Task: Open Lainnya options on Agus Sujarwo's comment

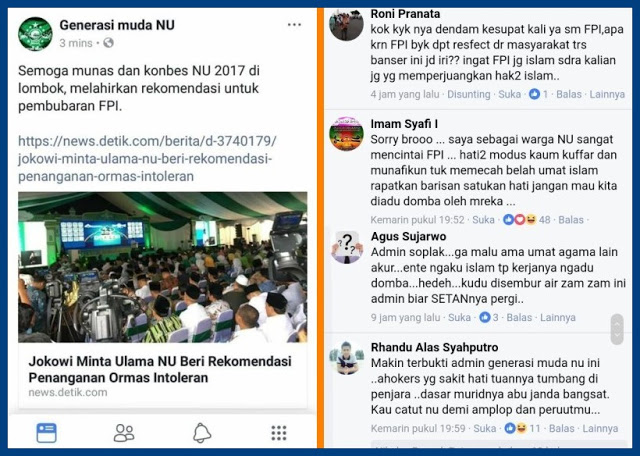Action: (x=558, y=318)
